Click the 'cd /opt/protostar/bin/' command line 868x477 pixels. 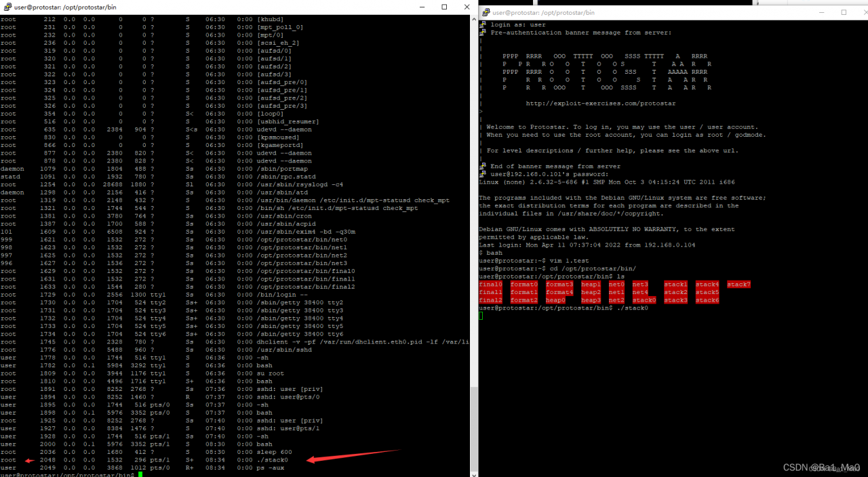[x=557, y=268]
